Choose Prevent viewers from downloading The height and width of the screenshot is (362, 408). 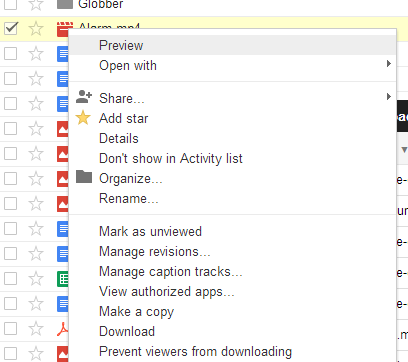tap(232, 351)
